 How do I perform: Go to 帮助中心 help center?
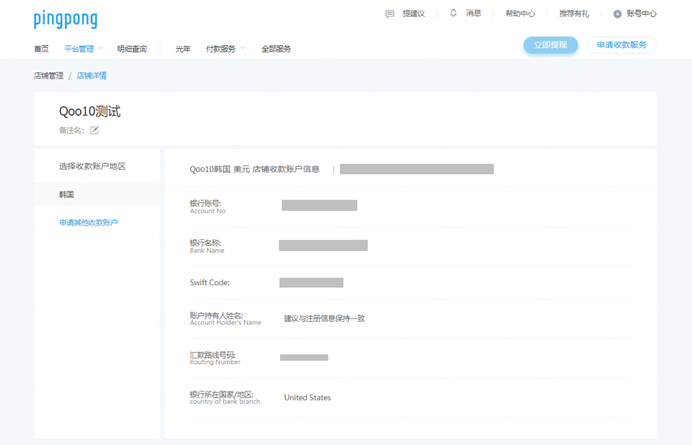tap(520, 14)
